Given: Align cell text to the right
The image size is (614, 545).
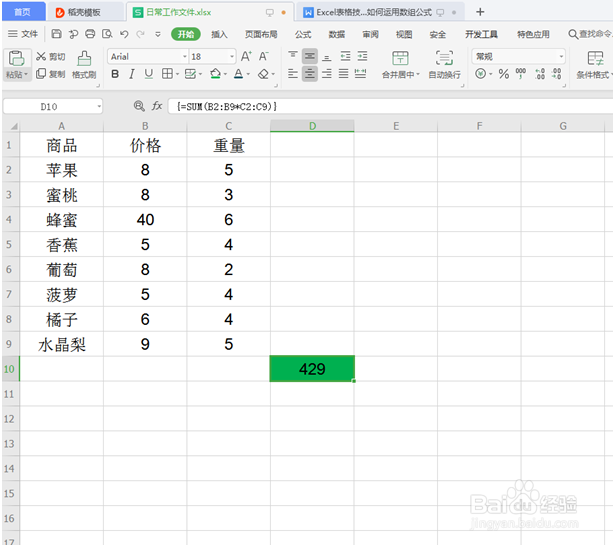Looking at the screenshot, I should (327, 74).
